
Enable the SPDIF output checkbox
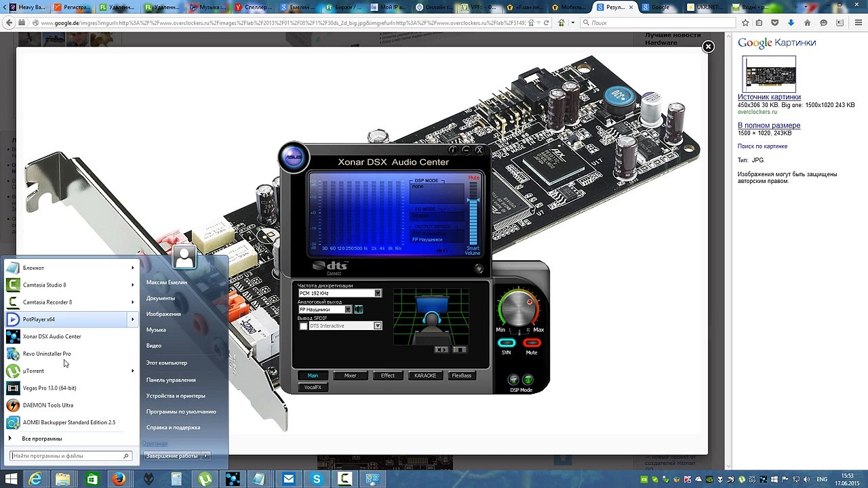303,326
